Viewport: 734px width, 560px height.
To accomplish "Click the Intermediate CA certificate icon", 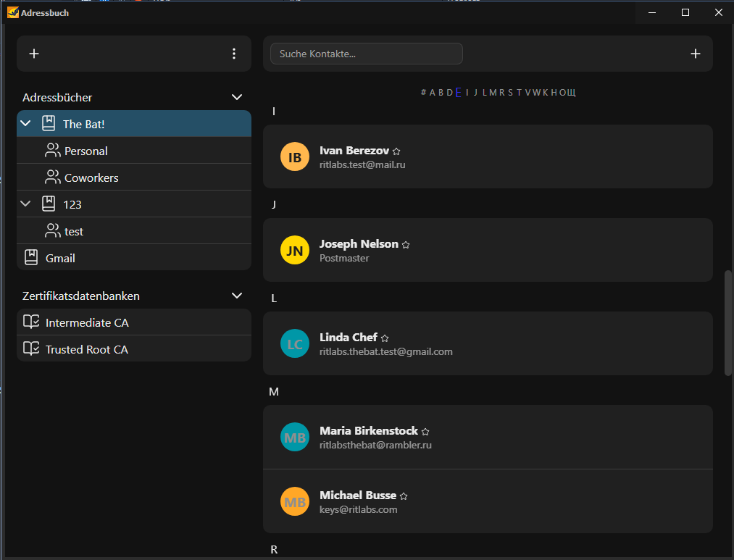I will coord(31,322).
